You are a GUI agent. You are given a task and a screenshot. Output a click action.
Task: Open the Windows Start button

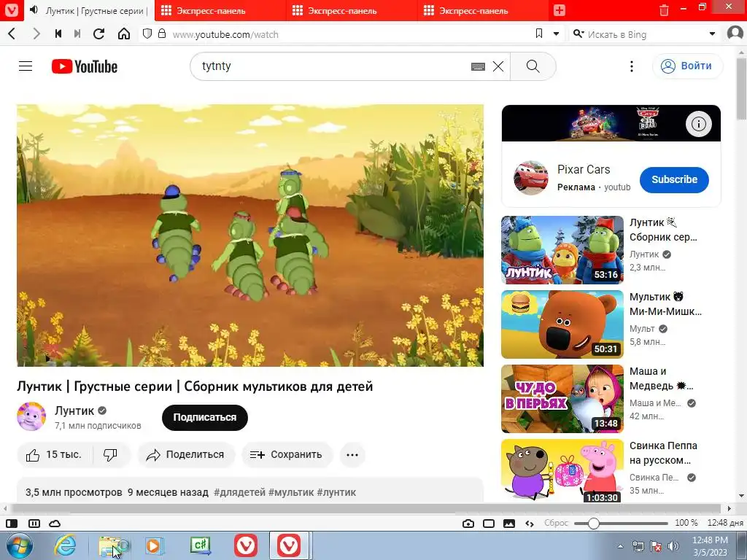click(19, 545)
